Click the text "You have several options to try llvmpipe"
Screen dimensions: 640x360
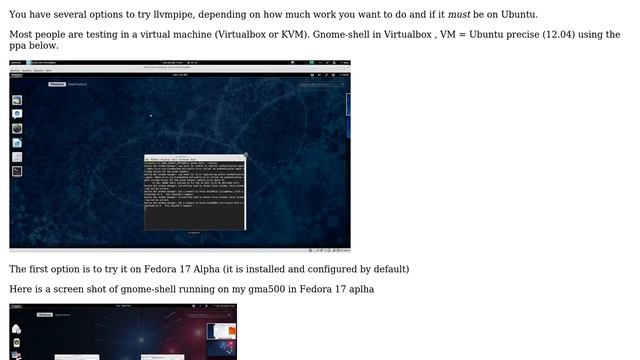pyautogui.click(x=102, y=14)
